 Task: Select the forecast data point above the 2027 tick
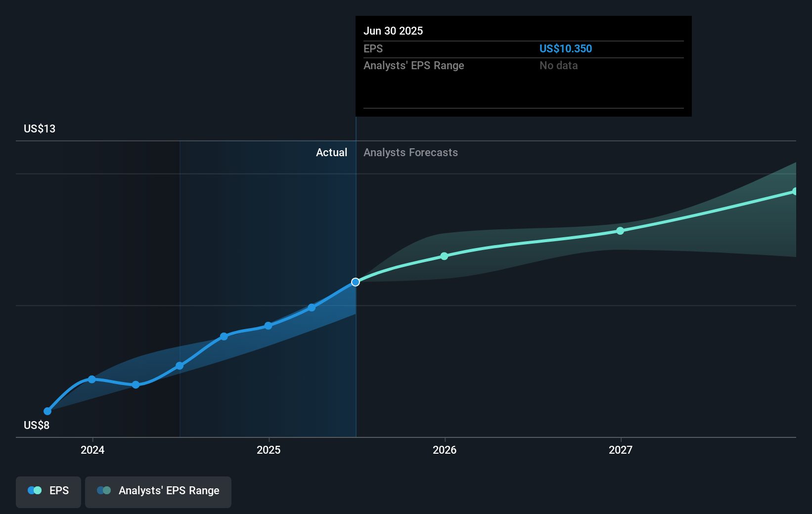[620, 231]
